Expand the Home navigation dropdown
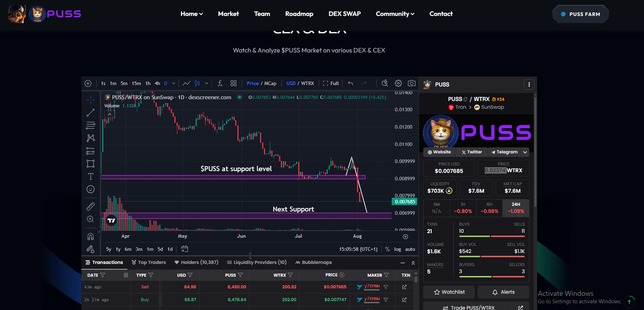The height and width of the screenshot is (310, 644). tap(192, 14)
